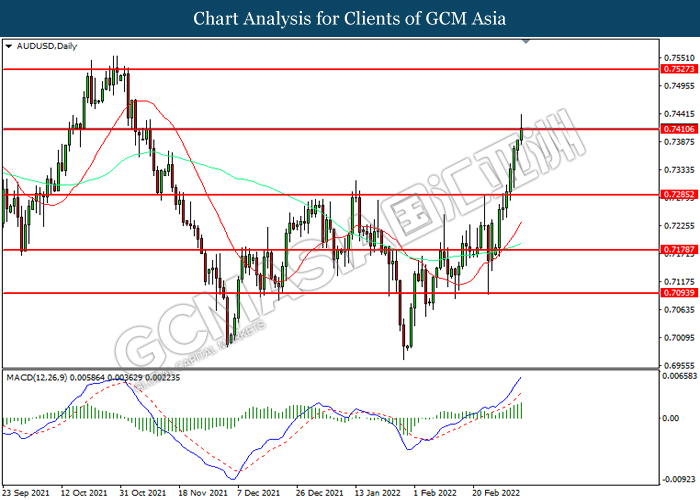
Task: Click the 23 Sep 2021 date label
Action: click(26, 493)
